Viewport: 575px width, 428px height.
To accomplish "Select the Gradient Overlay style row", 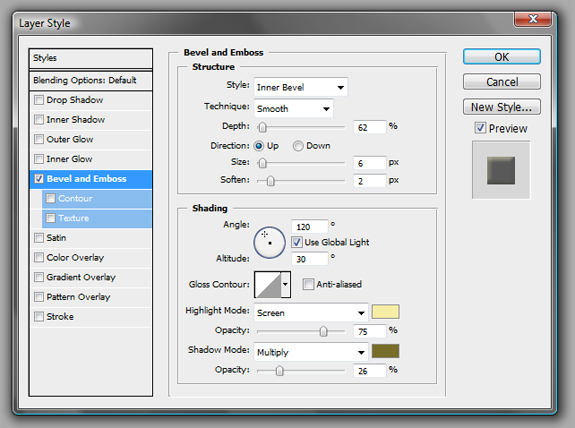I will point(91,277).
